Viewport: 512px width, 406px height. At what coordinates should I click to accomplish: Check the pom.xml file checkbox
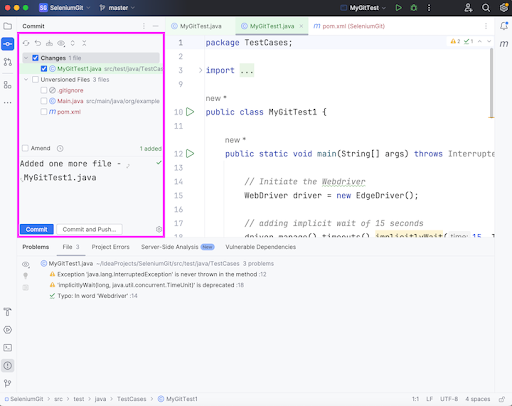click(x=44, y=112)
